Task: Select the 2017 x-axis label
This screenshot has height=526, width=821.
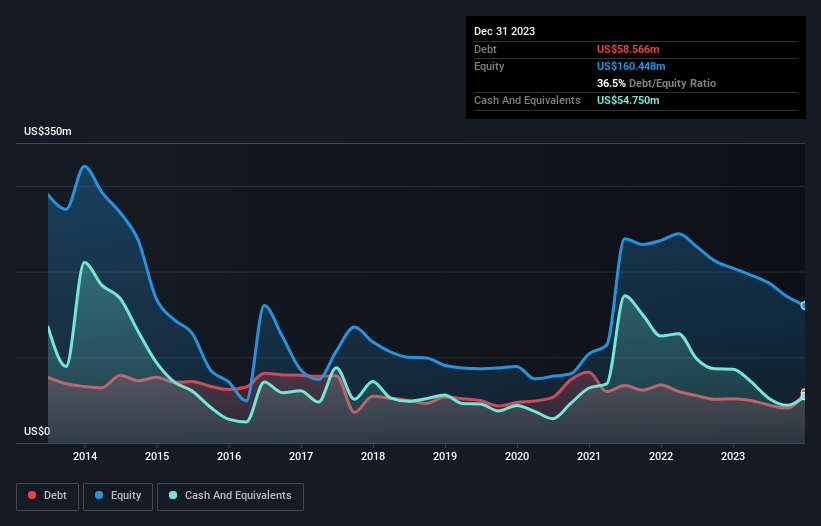Action: pos(301,456)
